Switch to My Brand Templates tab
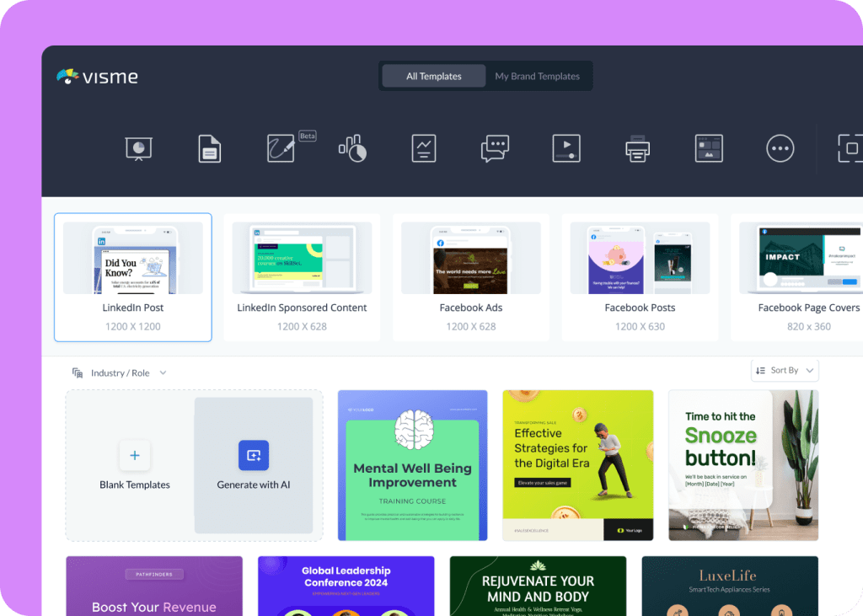Viewport: 863px width, 616px height. coord(537,76)
